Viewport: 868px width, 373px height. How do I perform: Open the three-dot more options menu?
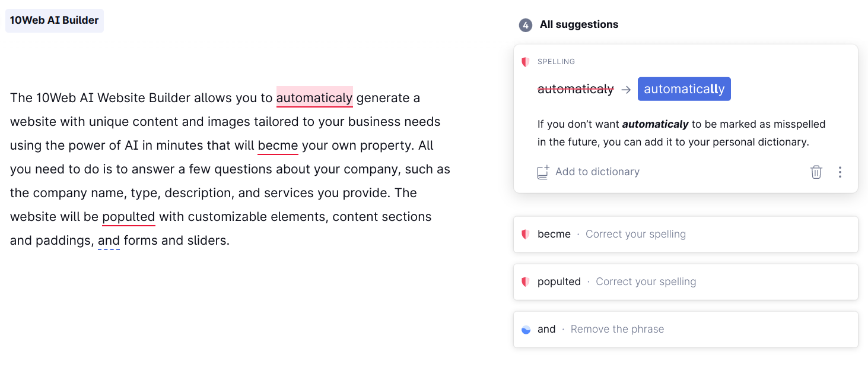840,172
